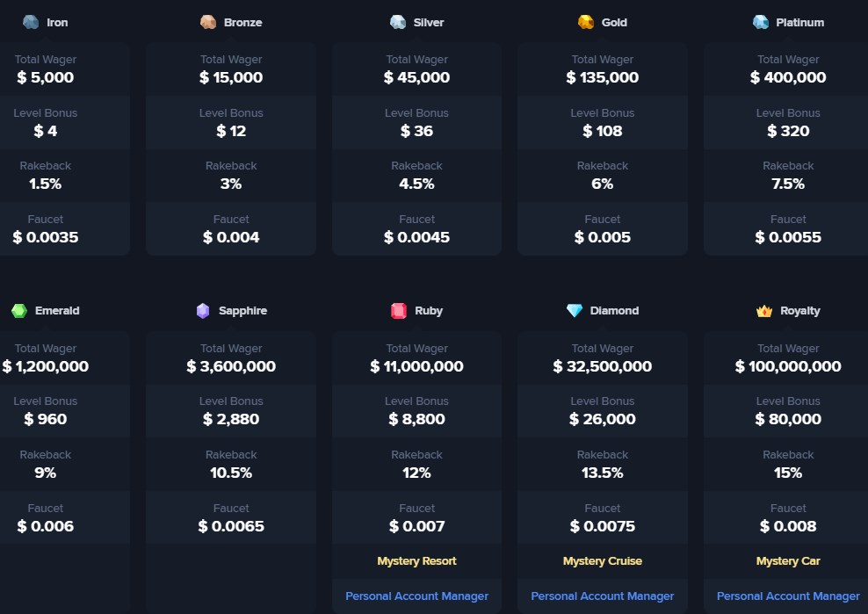Screen dimensions: 868x614
Task: Click the Mystery Cruise reward text
Action: (603, 560)
